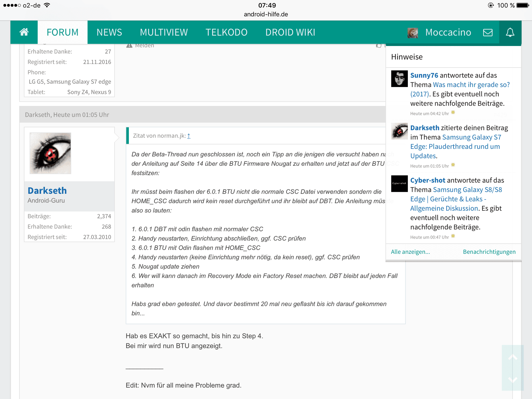The width and height of the screenshot is (532, 399).
Task: Open the envelope messages icon
Action: pyautogui.click(x=488, y=32)
